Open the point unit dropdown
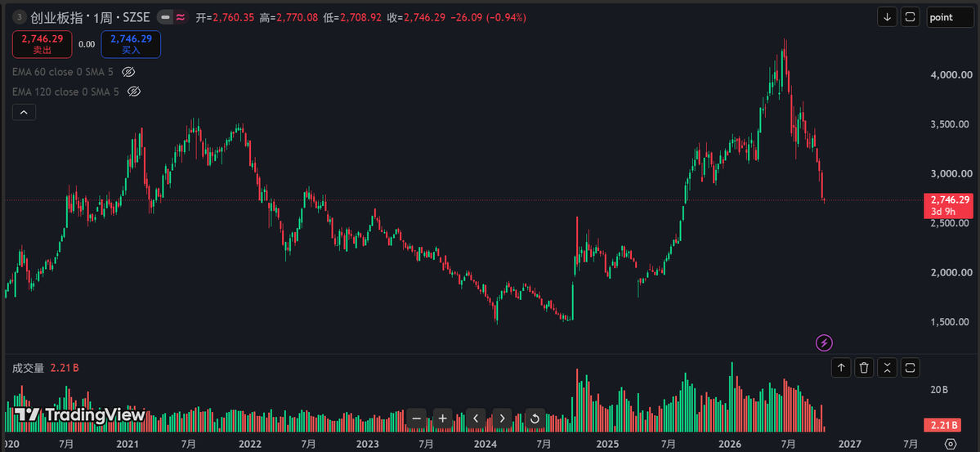Viewport: 980px width, 452px height. pyautogui.click(x=949, y=17)
